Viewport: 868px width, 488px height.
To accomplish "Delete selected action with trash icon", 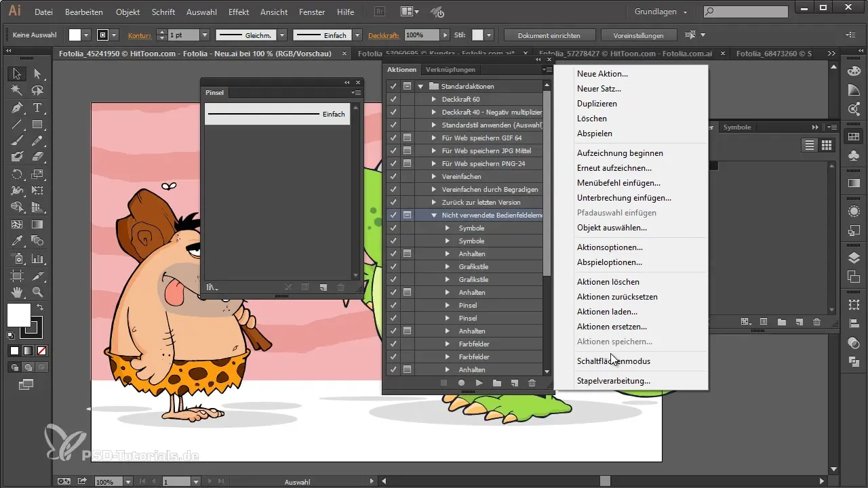I will (x=532, y=383).
